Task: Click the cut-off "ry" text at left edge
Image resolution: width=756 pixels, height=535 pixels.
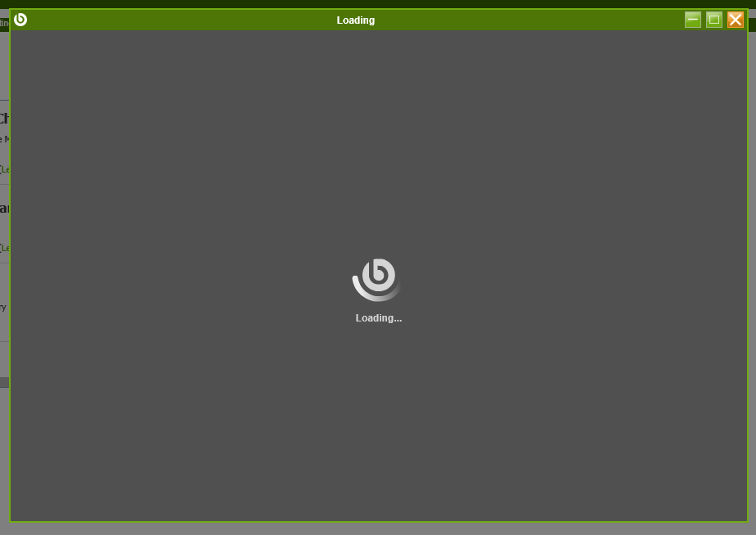Action: (x=3, y=308)
